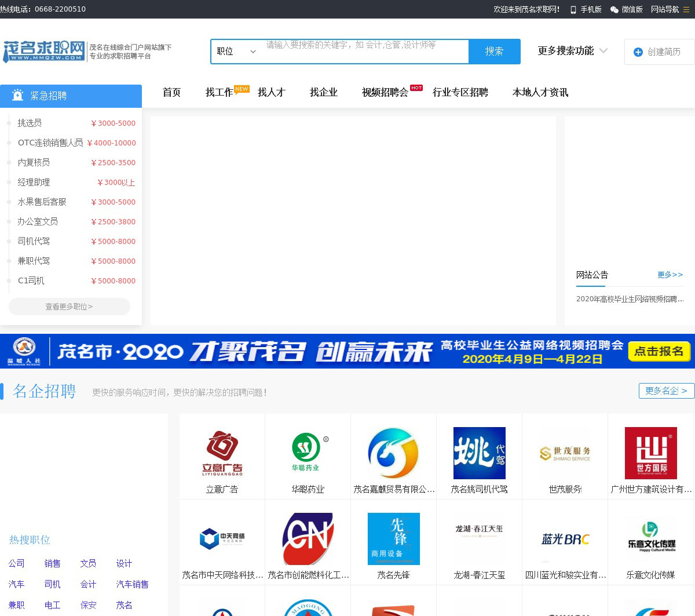Open the 视频招聘会 menu item
This screenshot has height=616, width=695.
[385, 92]
